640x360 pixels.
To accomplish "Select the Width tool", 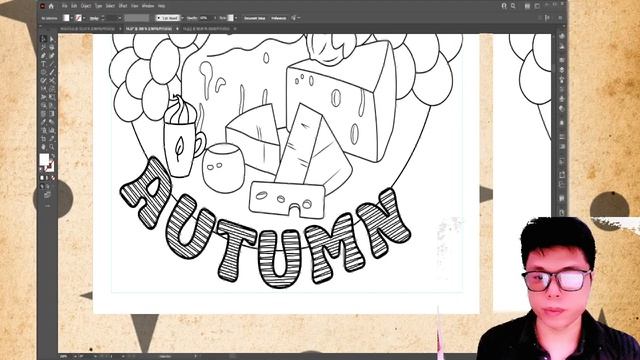I will tap(44, 97).
